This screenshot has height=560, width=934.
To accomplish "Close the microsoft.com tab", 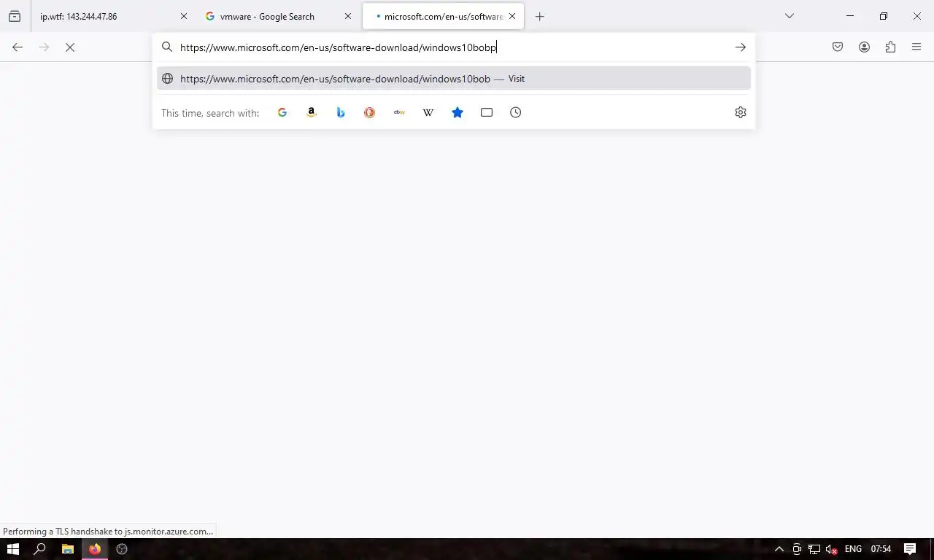I will pyautogui.click(x=512, y=16).
